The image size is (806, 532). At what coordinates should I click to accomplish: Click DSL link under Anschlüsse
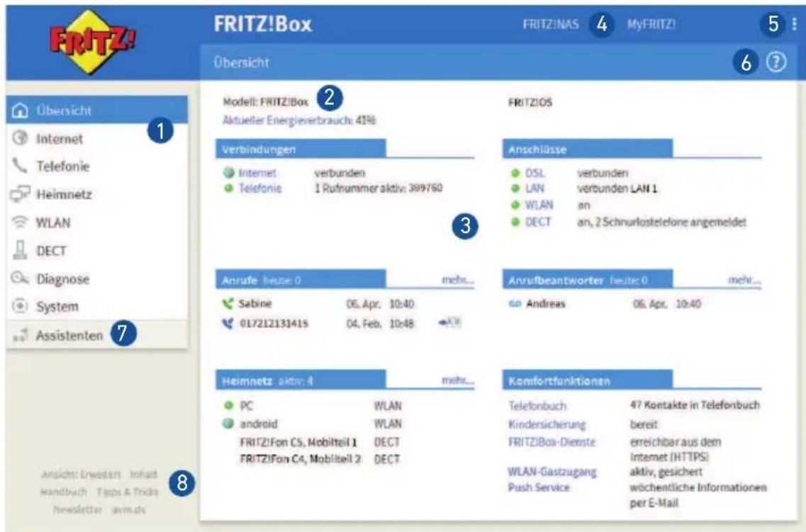pyautogui.click(x=534, y=173)
